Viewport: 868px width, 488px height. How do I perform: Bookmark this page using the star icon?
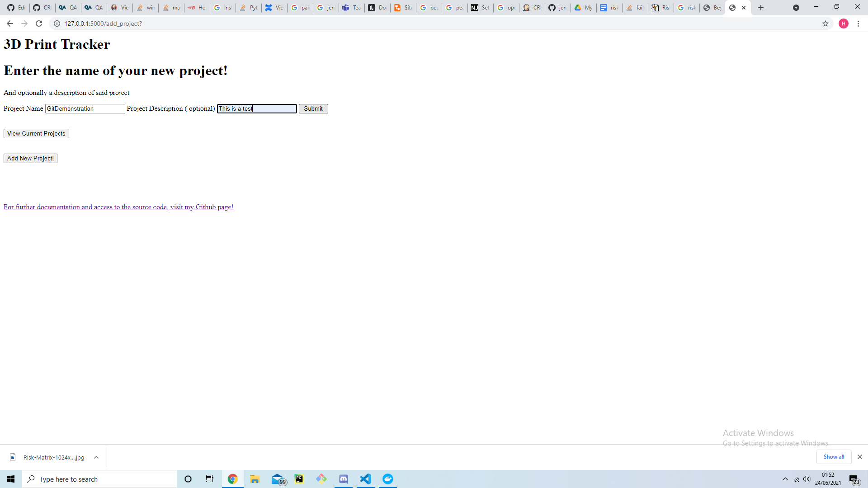tap(826, 23)
